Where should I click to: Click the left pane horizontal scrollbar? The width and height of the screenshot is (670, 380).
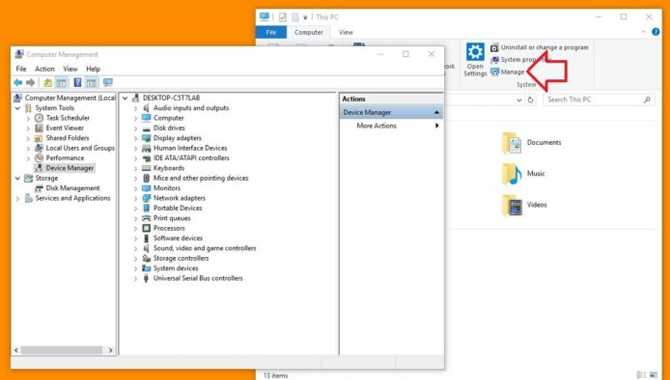(62, 350)
